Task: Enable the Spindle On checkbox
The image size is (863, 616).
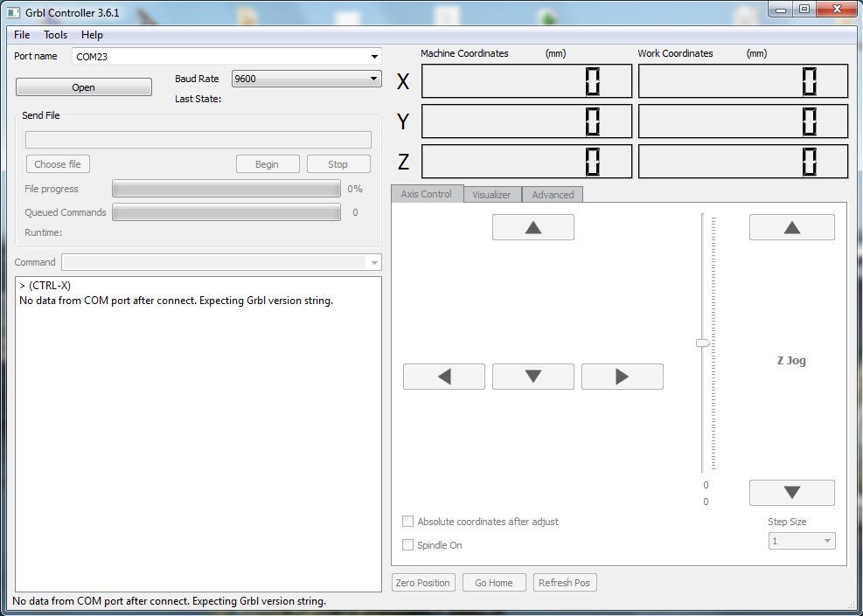Action: click(407, 545)
